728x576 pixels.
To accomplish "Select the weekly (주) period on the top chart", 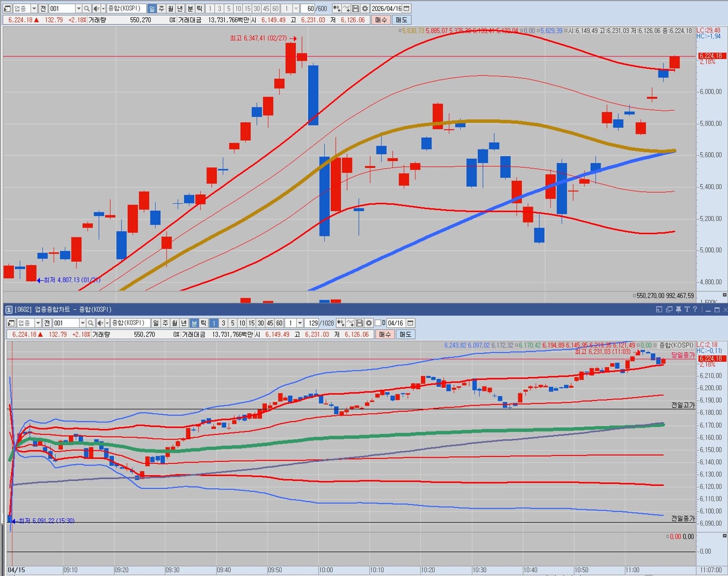I will click(x=162, y=8).
